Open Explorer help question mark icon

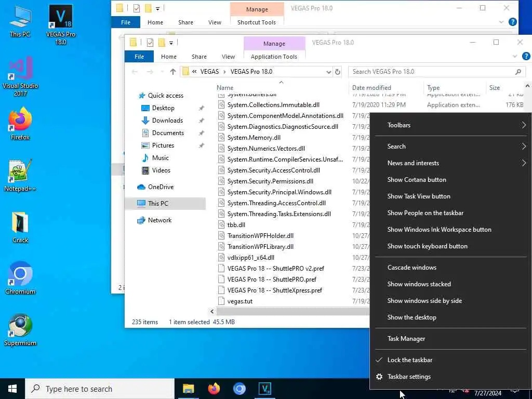tap(526, 56)
